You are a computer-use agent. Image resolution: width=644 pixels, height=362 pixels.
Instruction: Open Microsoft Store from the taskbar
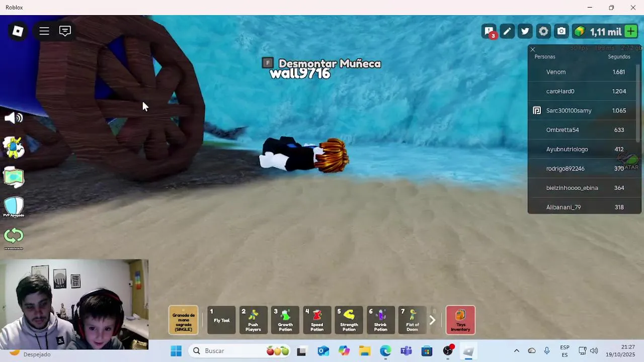click(x=427, y=351)
